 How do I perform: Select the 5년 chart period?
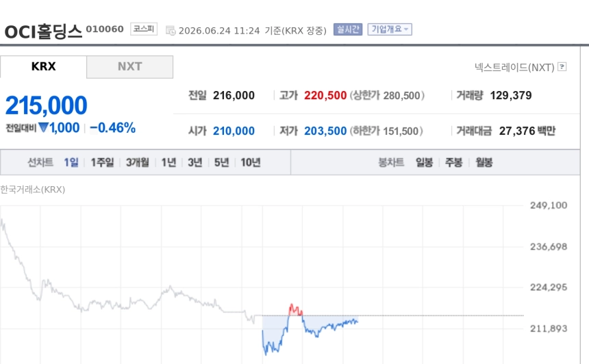point(222,162)
